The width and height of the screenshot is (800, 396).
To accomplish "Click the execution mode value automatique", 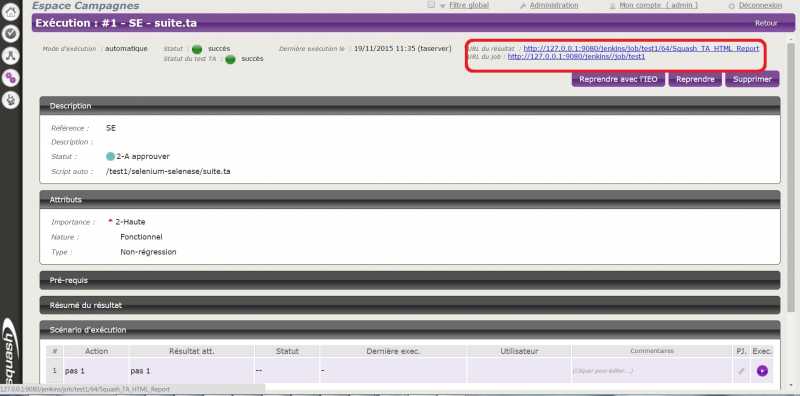I will point(126,49).
